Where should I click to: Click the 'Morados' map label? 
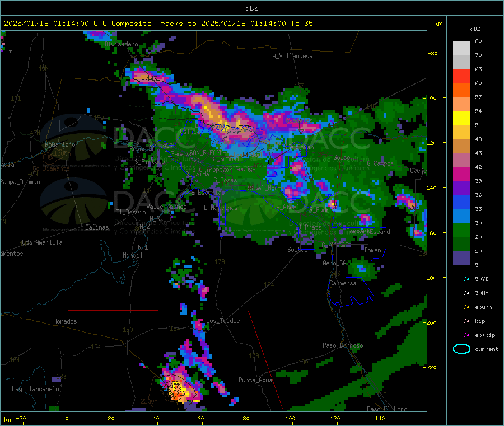65,321
